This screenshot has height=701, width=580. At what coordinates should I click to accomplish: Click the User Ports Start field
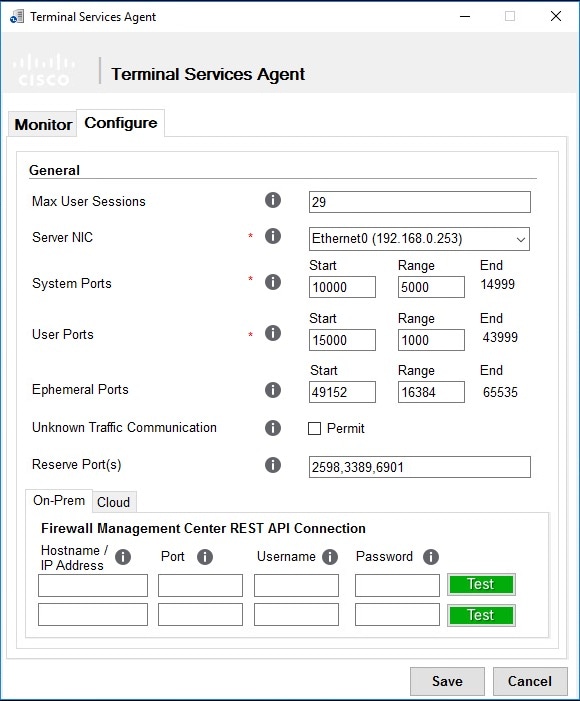[x=342, y=340]
